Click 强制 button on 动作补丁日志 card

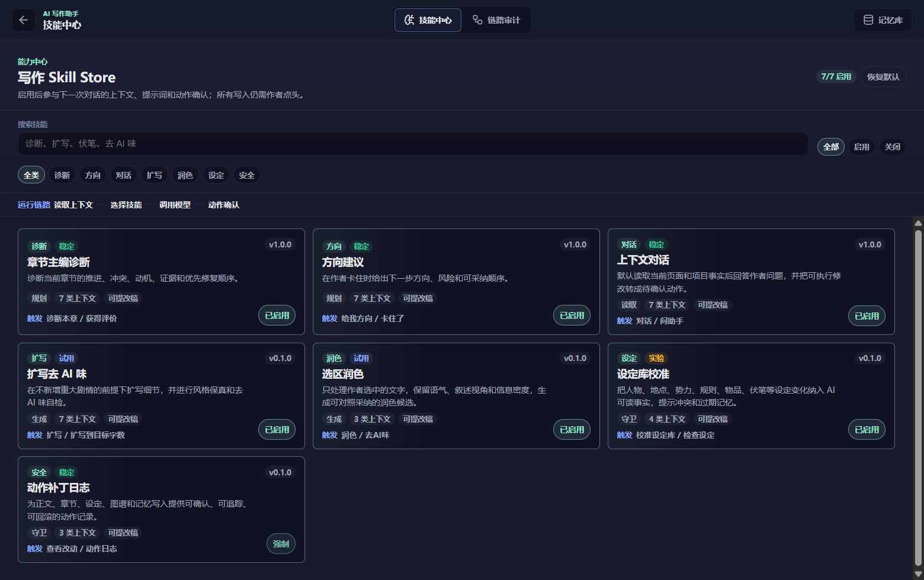(281, 544)
